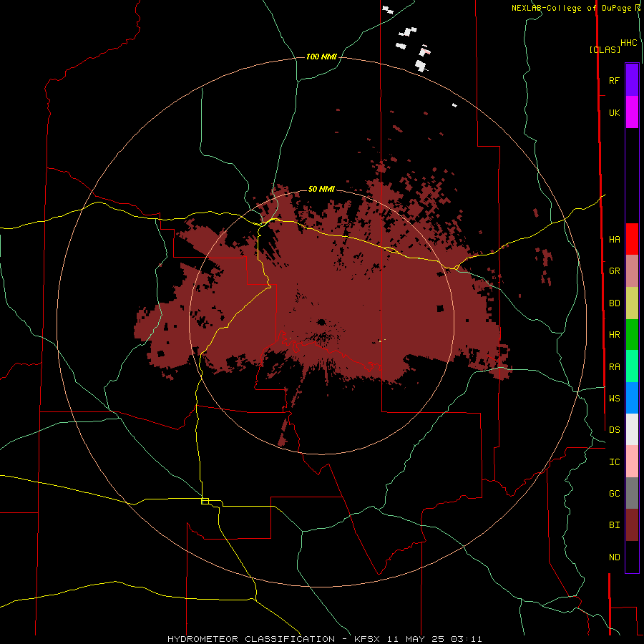Click the 'RA' legend label
This screenshot has width=644, height=644.
(x=614, y=367)
